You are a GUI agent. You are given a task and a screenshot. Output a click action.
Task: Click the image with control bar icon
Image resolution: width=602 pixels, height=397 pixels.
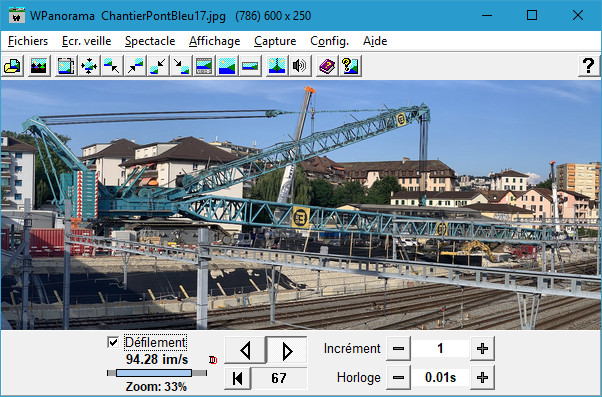point(204,66)
